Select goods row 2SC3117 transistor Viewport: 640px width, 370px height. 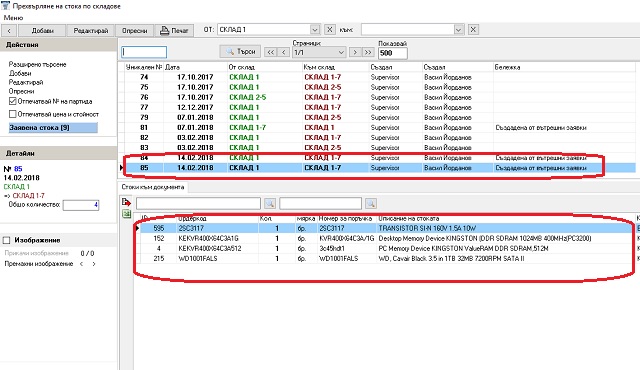point(385,228)
